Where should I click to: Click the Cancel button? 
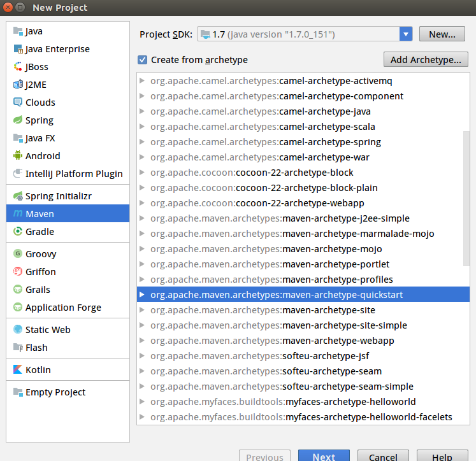coord(383,455)
